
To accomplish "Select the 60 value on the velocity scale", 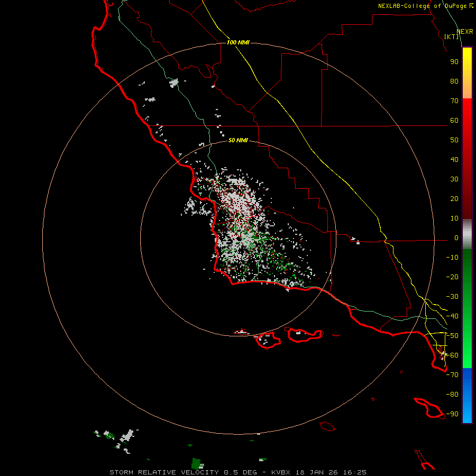I will [454, 121].
